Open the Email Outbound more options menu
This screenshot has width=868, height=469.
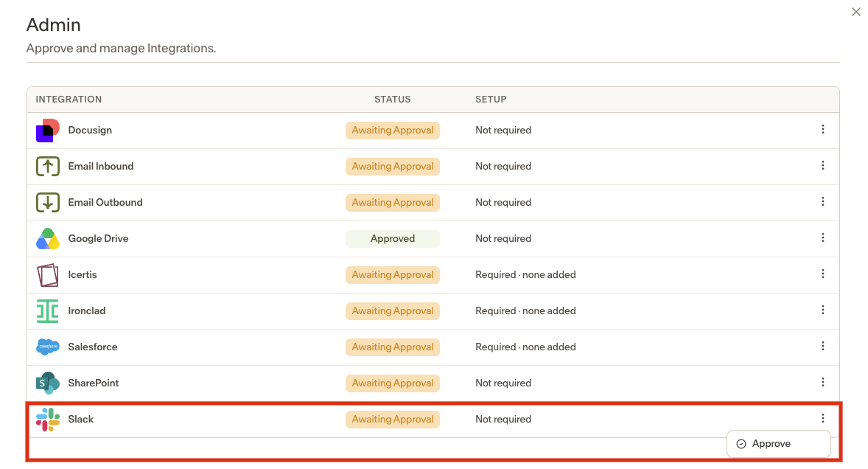pyautogui.click(x=823, y=201)
